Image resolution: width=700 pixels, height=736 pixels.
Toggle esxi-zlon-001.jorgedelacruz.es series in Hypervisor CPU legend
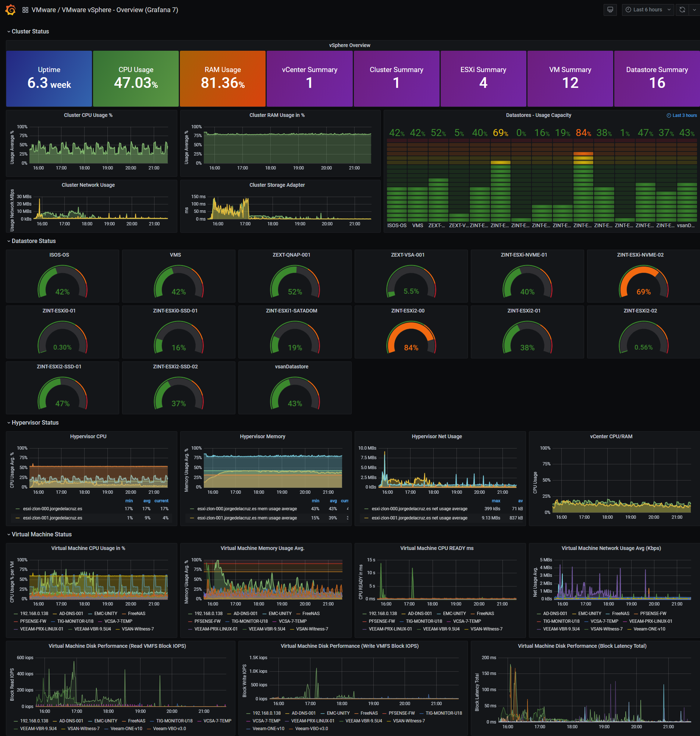[53, 518]
